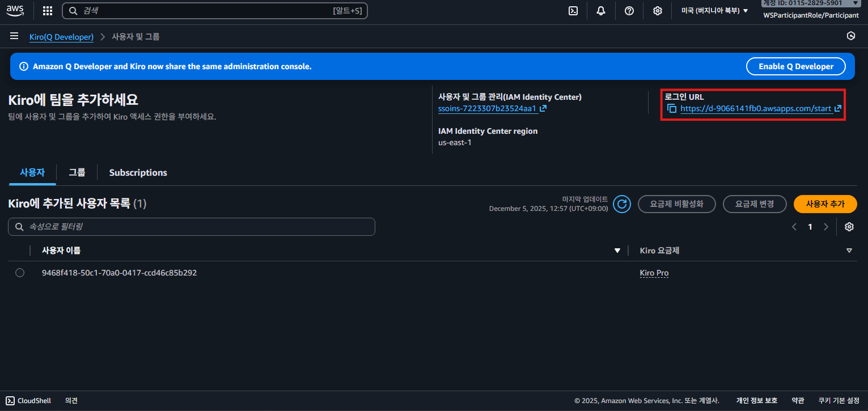The width and height of the screenshot is (868, 411).
Task: Click the Enable Q Developer button
Action: point(795,66)
